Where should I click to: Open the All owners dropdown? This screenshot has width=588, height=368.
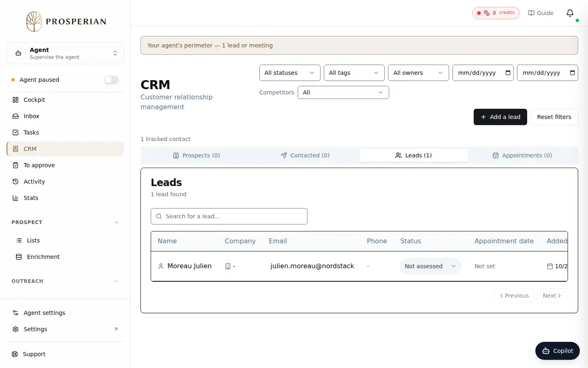419,73
